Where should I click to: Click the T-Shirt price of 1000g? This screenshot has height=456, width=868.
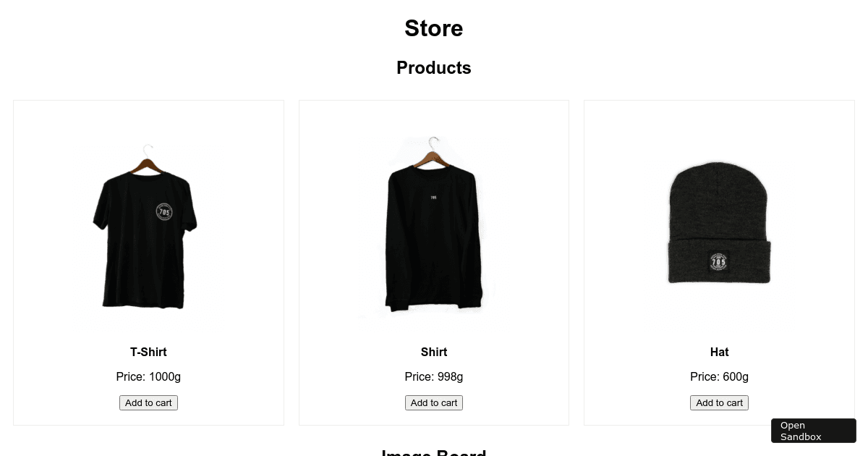tap(148, 377)
